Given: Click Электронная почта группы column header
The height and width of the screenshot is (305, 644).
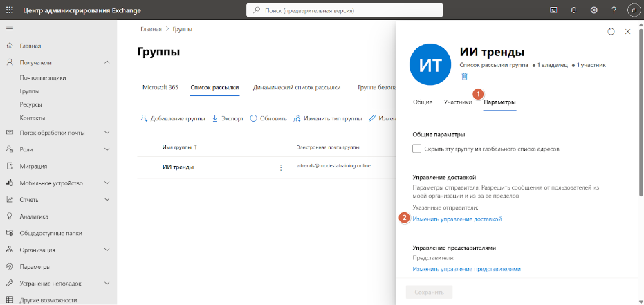Looking at the screenshot, I should pos(329,147).
